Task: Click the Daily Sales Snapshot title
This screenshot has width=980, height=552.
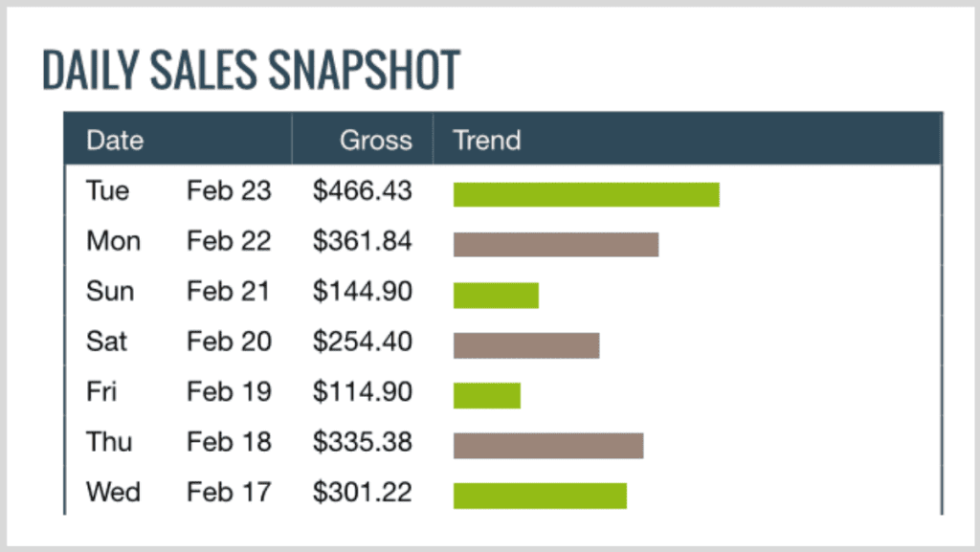Action: point(252,69)
